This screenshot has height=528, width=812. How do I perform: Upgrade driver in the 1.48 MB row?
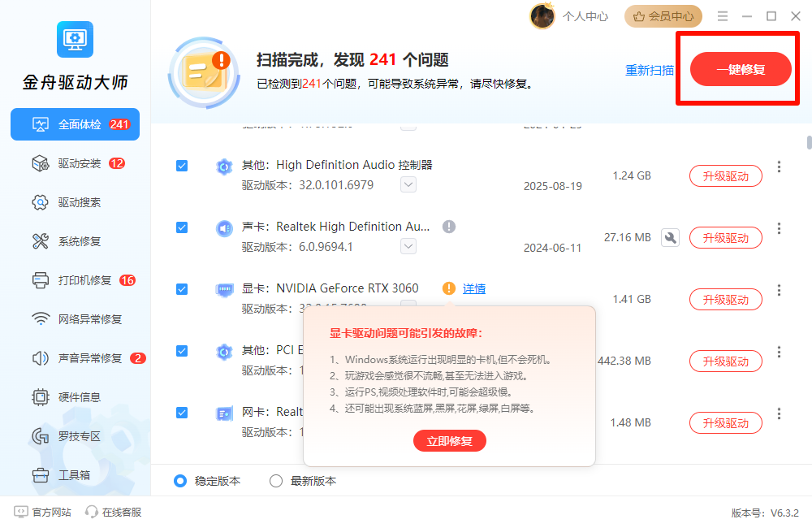pos(725,423)
